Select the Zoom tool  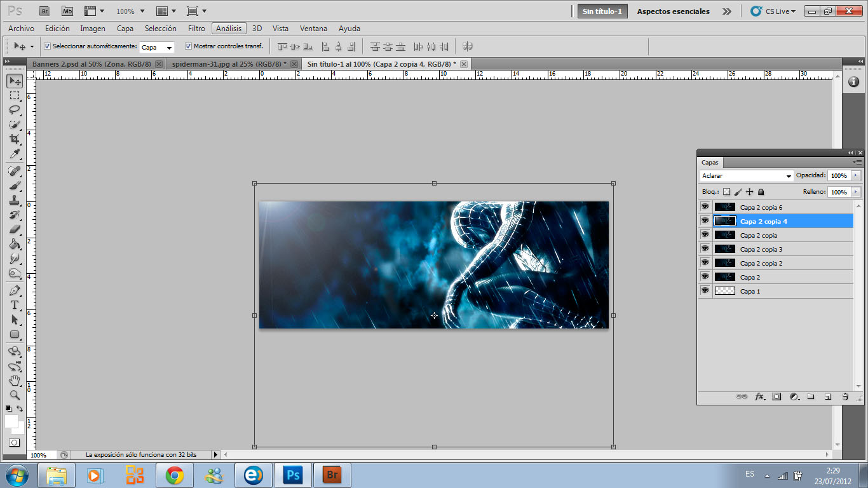coord(15,395)
